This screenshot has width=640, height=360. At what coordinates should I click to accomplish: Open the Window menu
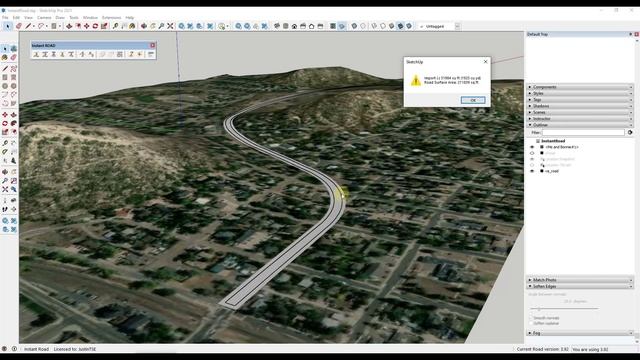(x=90, y=18)
